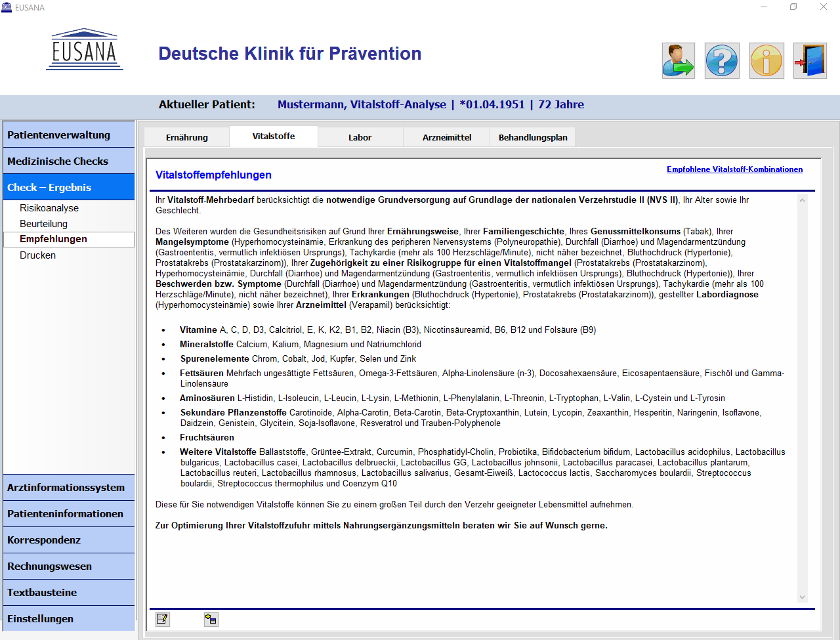Click the bold text Weitere Vitalstoffe
Image resolution: width=840 pixels, height=640 pixels.
click(x=219, y=452)
